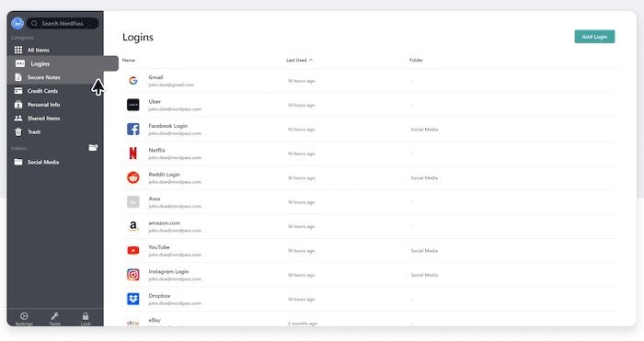Click the Gmail Google logo icon
This screenshot has height=341, width=644.
coord(133,81)
